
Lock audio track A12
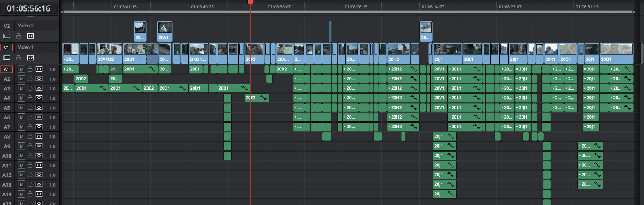pos(30,175)
